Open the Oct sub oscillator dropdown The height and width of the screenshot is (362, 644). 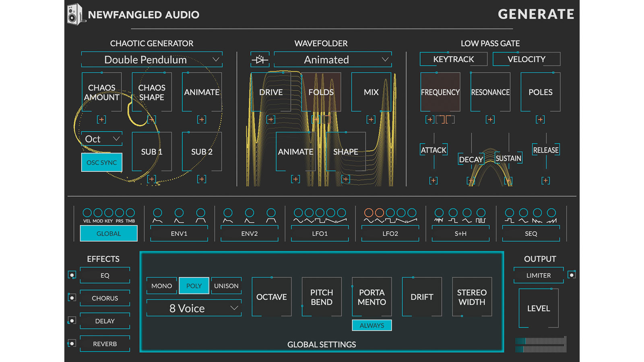click(101, 139)
